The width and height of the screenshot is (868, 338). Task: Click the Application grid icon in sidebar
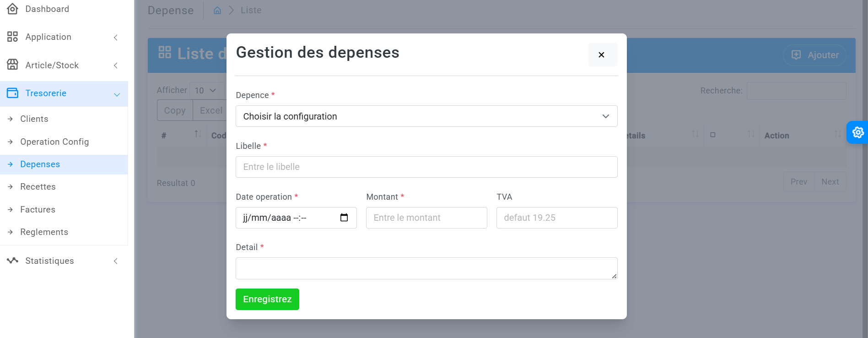click(12, 37)
